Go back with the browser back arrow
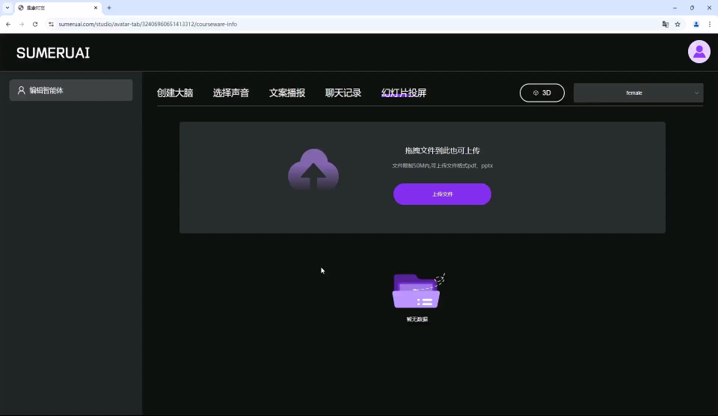 click(x=8, y=24)
